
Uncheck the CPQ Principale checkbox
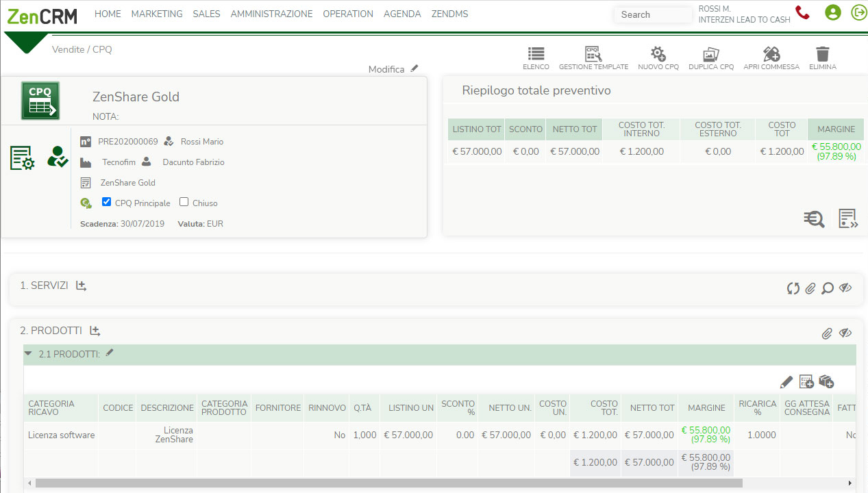click(x=106, y=202)
